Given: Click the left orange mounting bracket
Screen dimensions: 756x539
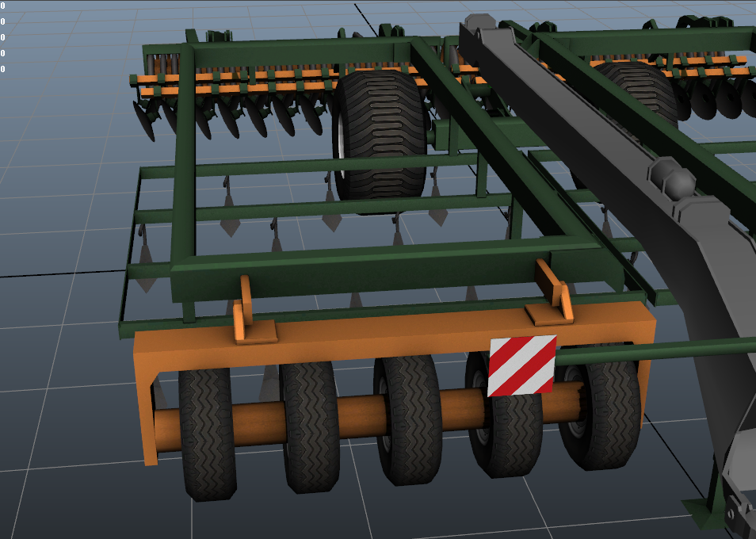Looking at the screenshot, I should coord(250,315).
